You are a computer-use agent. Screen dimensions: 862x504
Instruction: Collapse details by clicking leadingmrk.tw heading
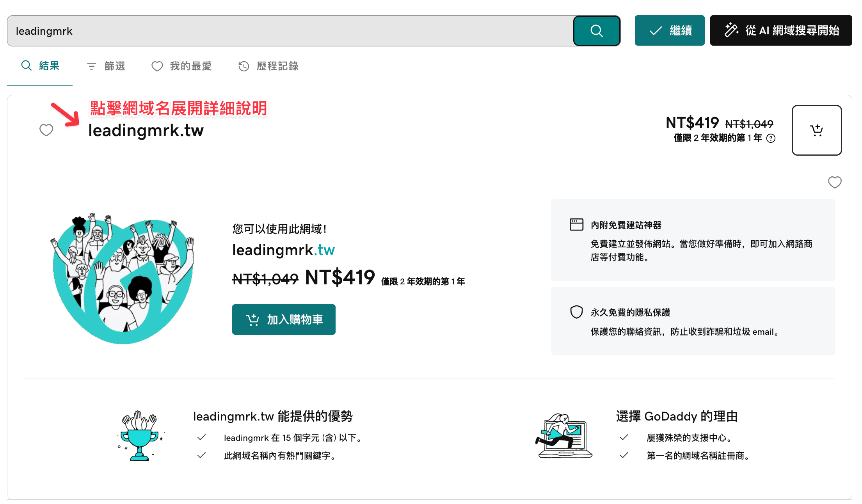click(x=146, y=130)
